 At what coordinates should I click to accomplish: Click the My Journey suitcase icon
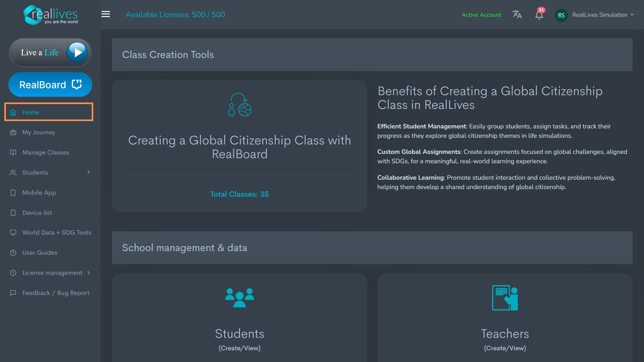pyautogui.click(x=13, y=132)
